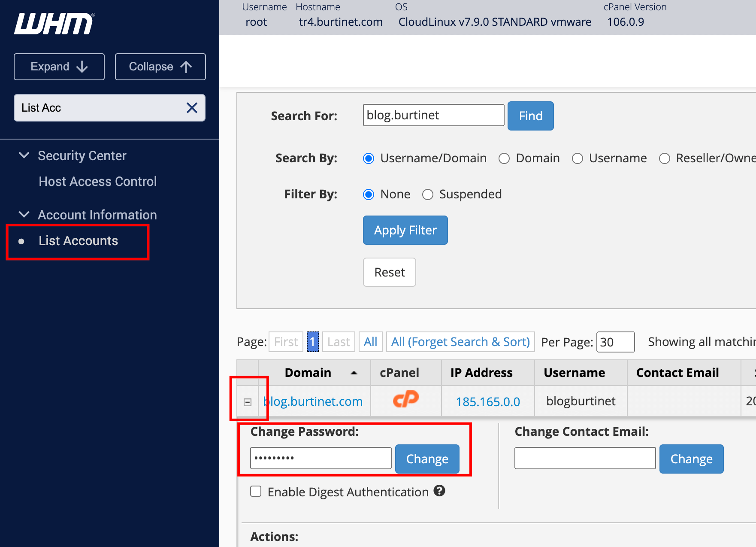Select the Domain search-by radio button

pyautogui.click(x=504, y=158)
